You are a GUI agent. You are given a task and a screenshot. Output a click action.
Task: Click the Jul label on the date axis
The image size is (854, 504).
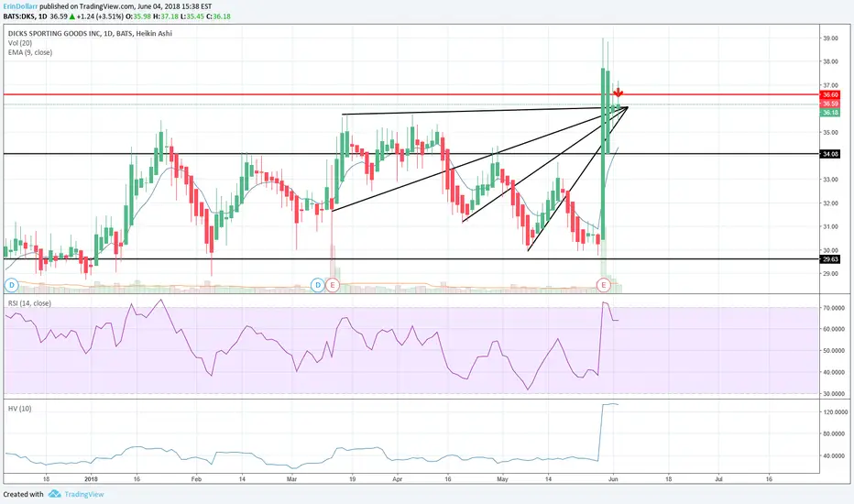(718, 479)
